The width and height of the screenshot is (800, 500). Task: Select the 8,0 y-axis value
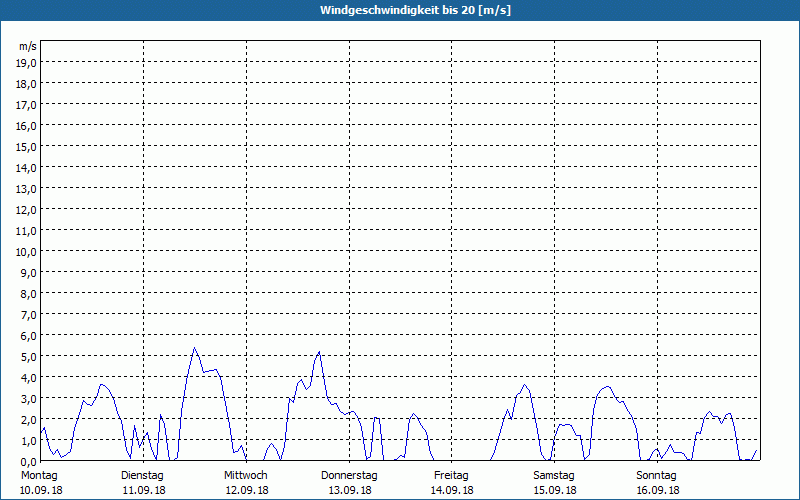point(29,294)
